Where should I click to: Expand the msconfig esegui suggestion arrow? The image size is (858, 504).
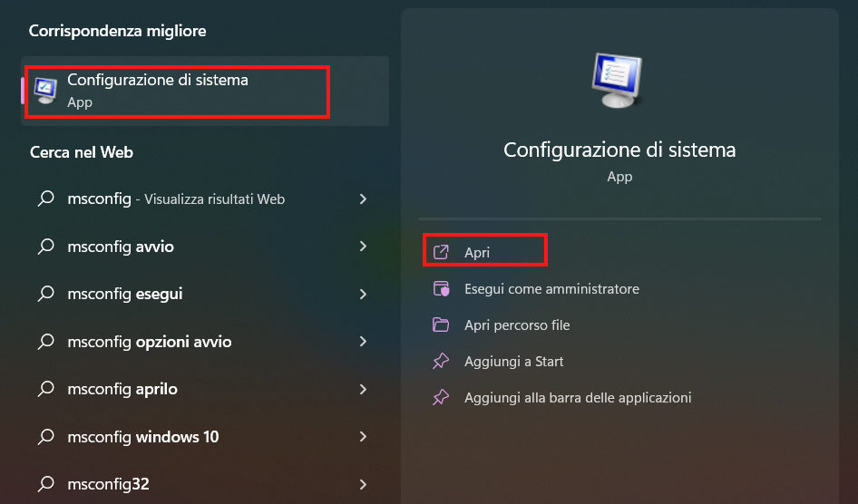[363, 294]
